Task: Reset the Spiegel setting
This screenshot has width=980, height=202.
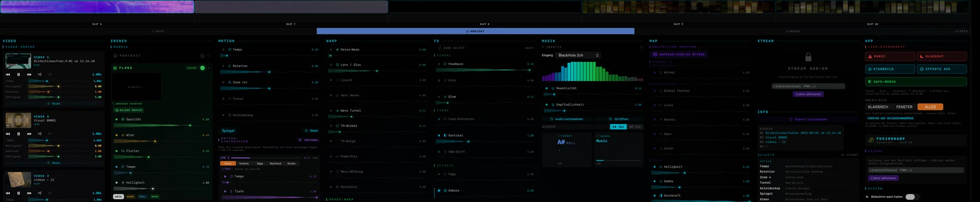Action: pos(311,131)
